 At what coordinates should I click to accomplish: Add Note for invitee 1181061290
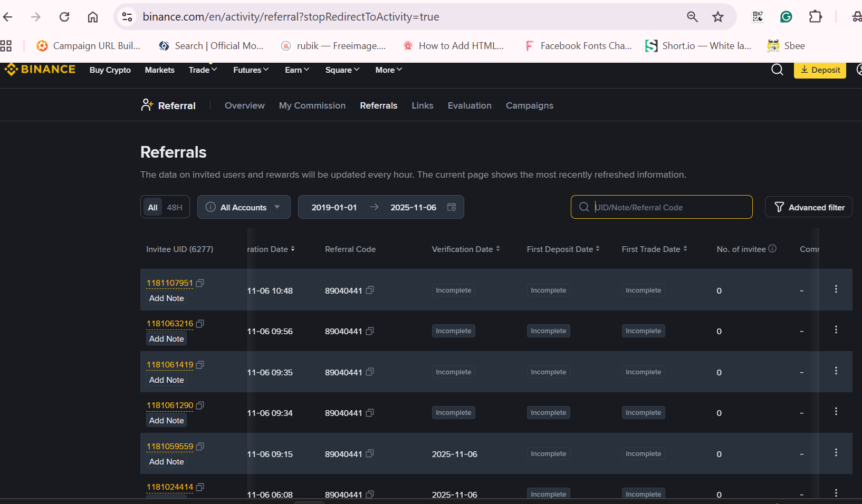click(x=167, y=421)
